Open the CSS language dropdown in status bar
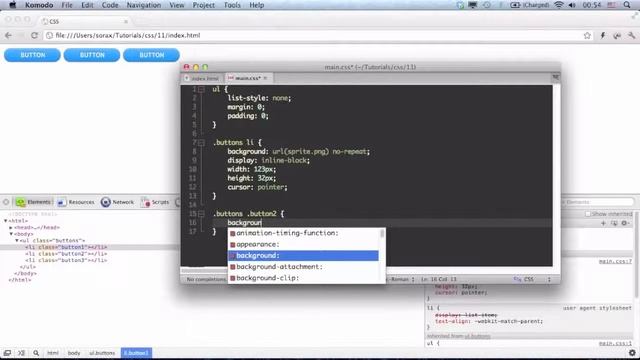The image size is (640, 360). tap(532, 280)
